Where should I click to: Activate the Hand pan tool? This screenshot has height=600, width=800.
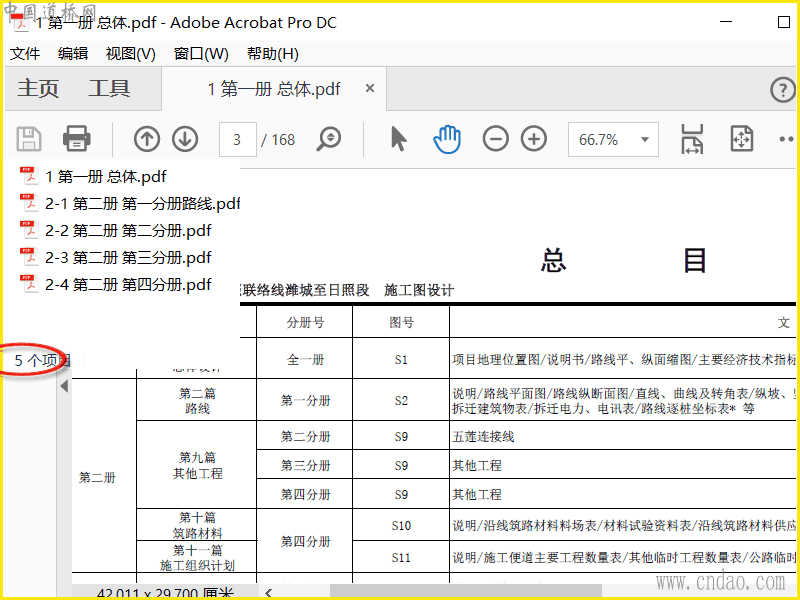447,139
